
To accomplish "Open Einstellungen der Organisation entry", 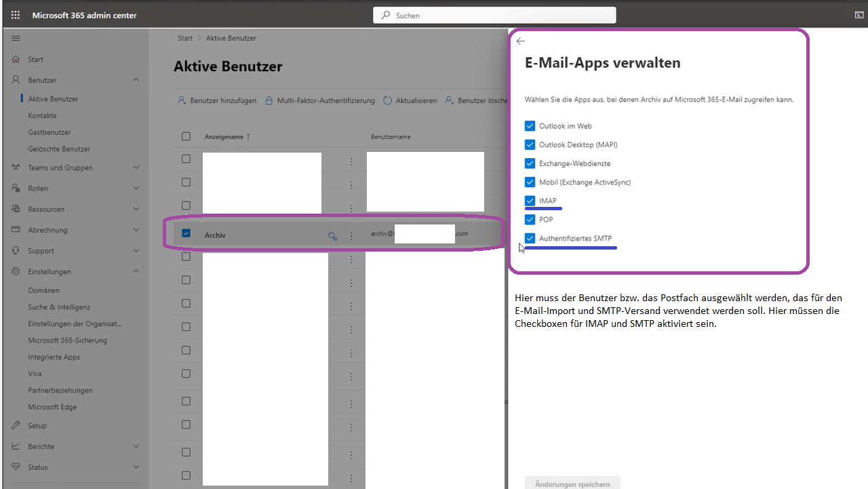I will 75,324.
